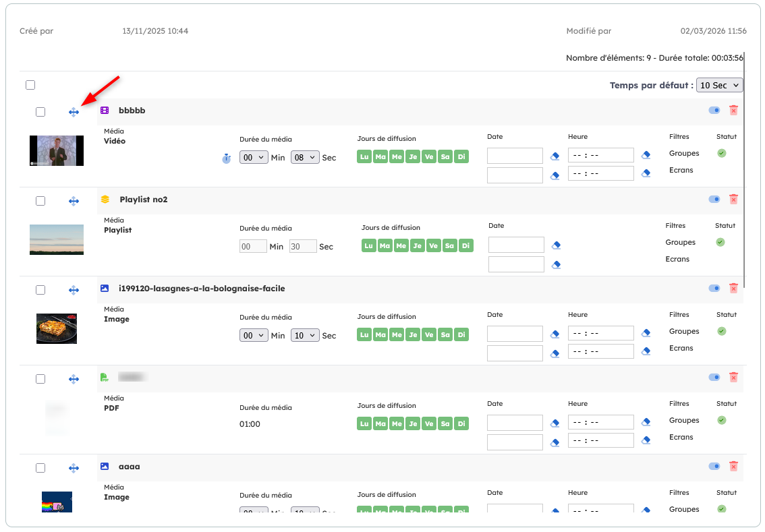Click the move handle for bbbbb item
Screen dimensions: 765x532
point(74,112)
